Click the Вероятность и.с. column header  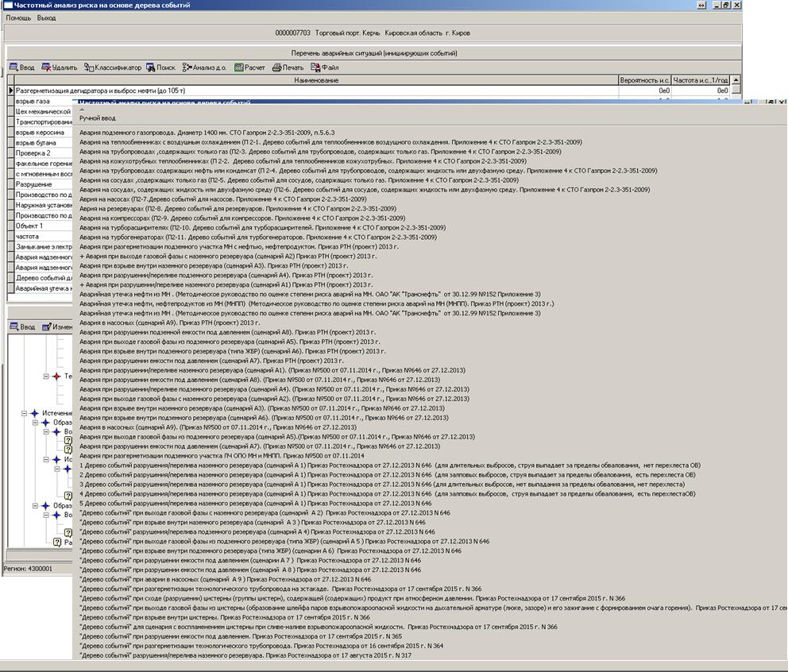click(645, 80)
